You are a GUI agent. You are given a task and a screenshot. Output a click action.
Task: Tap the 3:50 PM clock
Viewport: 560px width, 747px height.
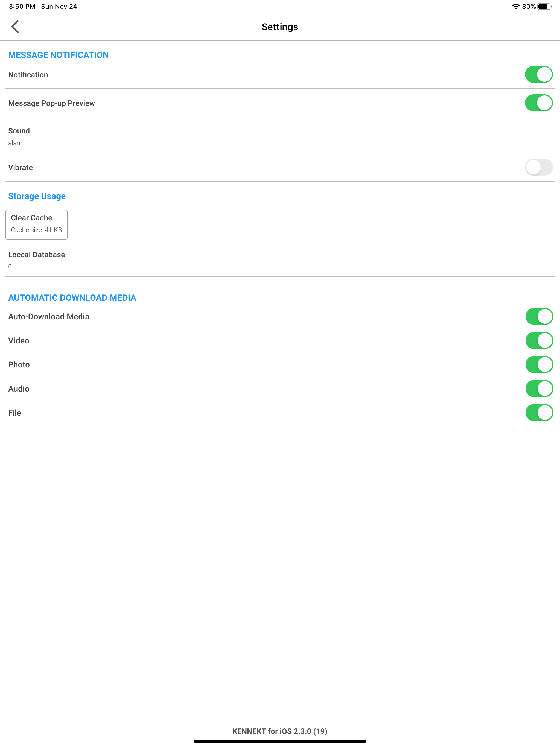22,6
